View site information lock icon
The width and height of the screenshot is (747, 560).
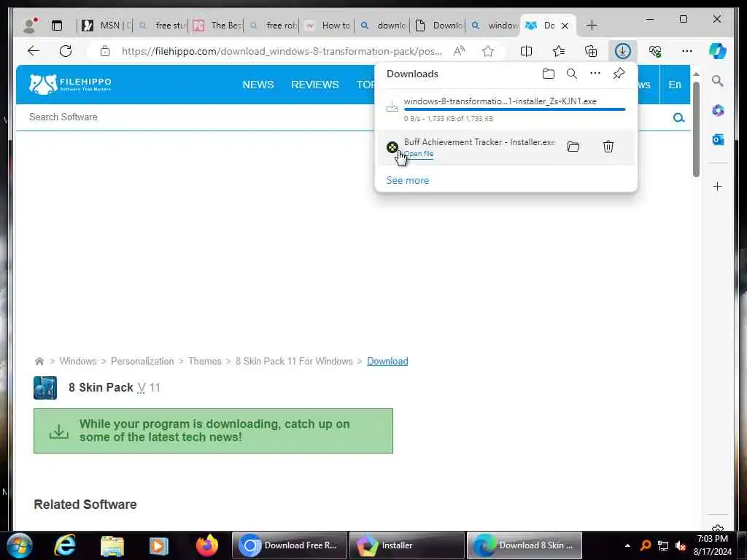[105, 51]
